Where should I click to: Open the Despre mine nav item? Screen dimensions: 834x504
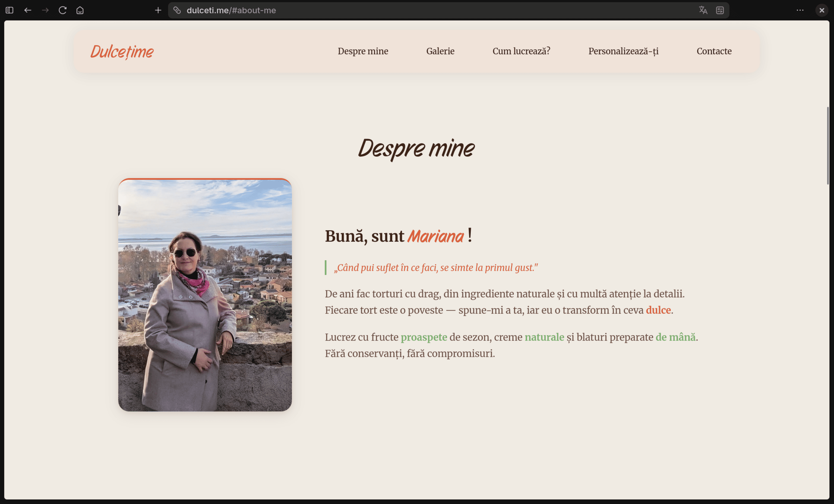coord(363,51)
